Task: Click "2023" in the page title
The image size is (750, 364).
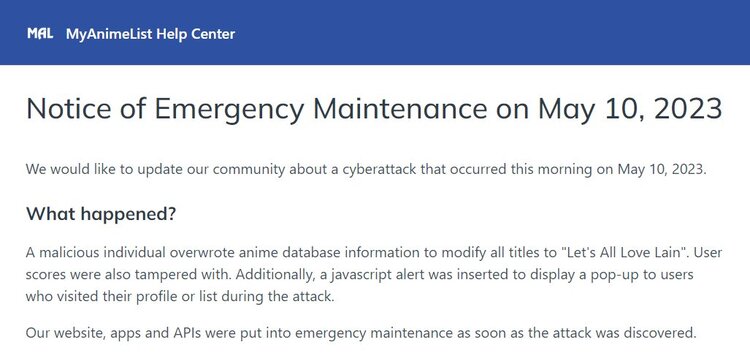Action: (x=688, y=109)
